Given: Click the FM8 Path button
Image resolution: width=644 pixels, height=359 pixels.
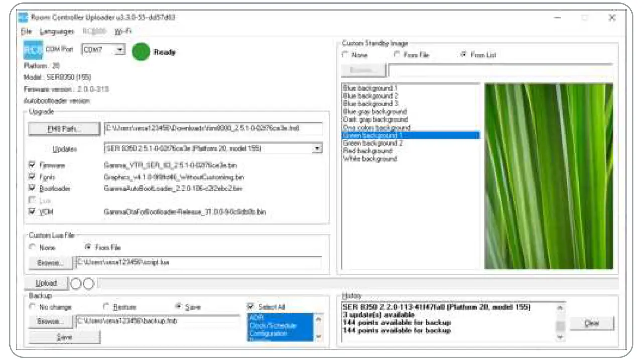Looking at the screenshot, I should (x=64, y=129).
